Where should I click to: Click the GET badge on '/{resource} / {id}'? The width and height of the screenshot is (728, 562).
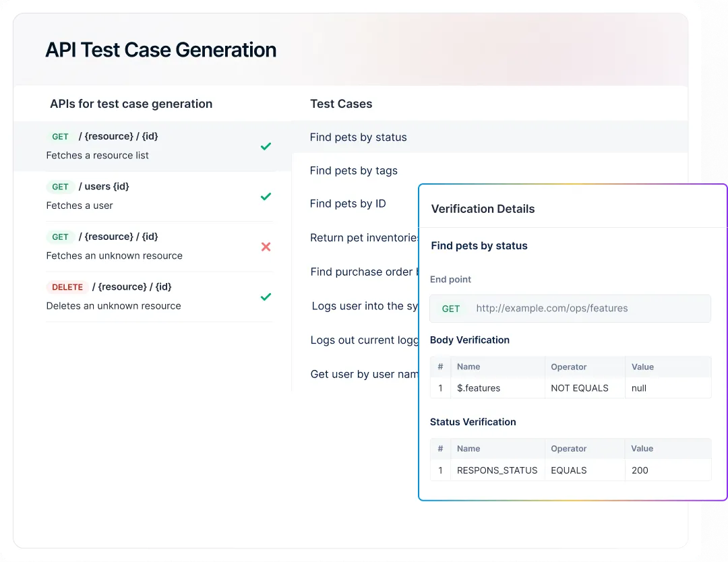coord(61,136)
